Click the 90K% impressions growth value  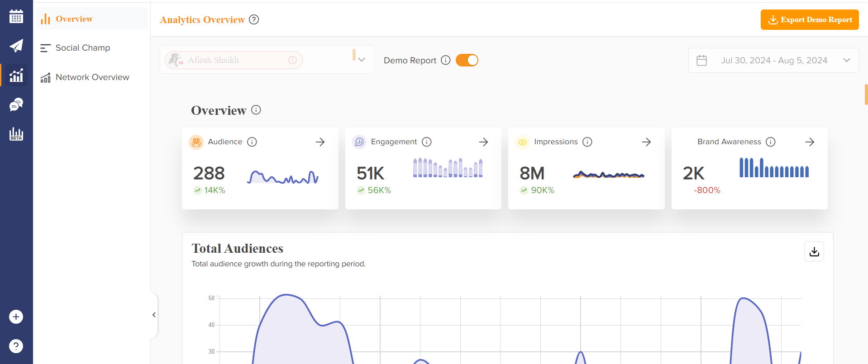(x=543, y=190)
